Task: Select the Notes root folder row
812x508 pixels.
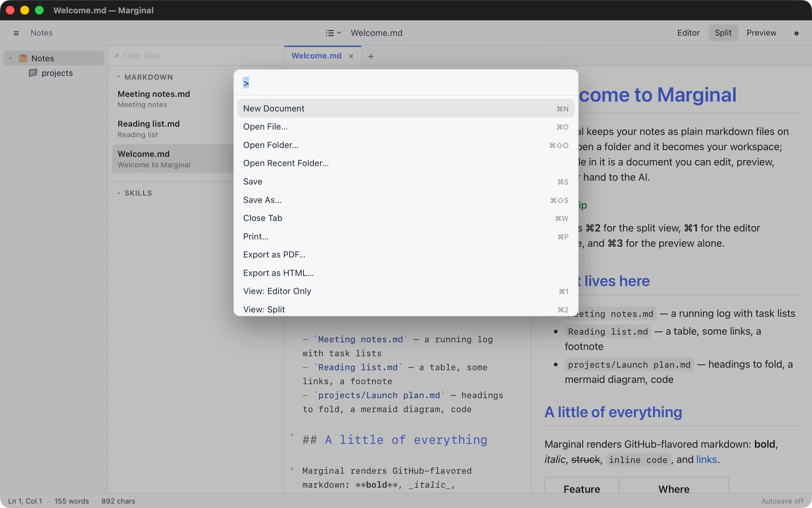Action: pyautogui.click(x=54, y=58)
